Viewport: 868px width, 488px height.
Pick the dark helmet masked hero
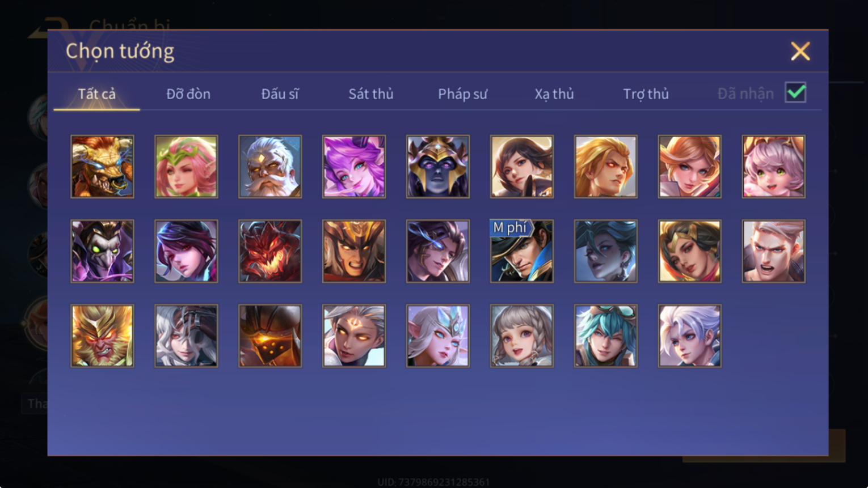[438, 167]
